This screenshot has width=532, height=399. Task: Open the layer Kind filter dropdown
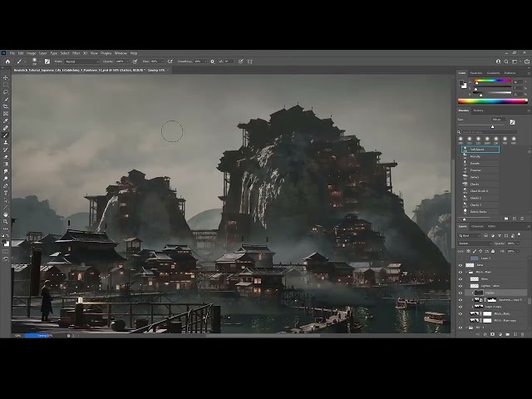click(470, 235)
